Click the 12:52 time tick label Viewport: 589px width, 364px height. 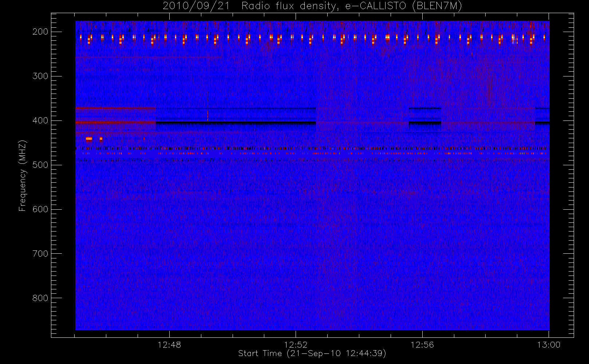296,345
